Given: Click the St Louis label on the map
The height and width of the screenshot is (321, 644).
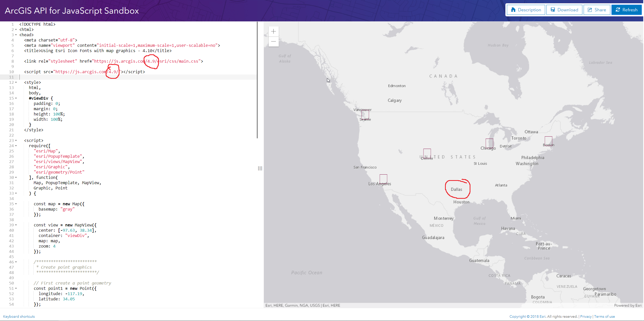Looking at the screenshot, I should coord(480,164).
